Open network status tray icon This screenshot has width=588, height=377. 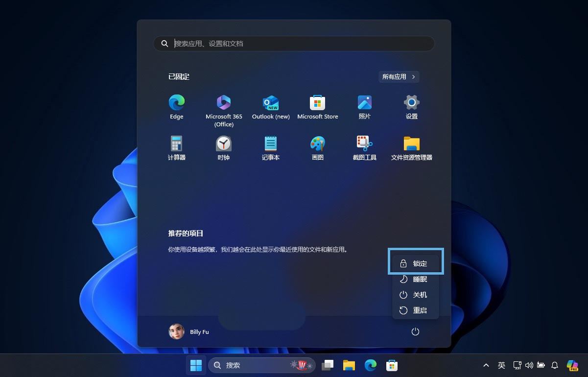pyautogui.click(x=517, y=365)
